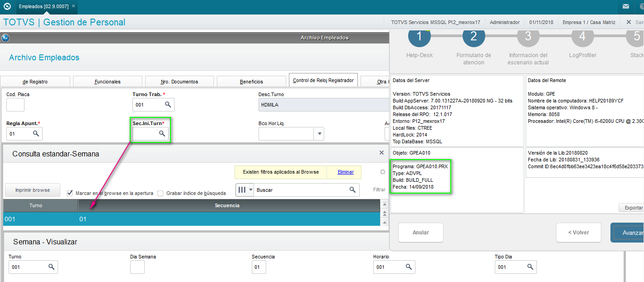Click Eliminar filters link
644x282 pixels.
point(346,172)
